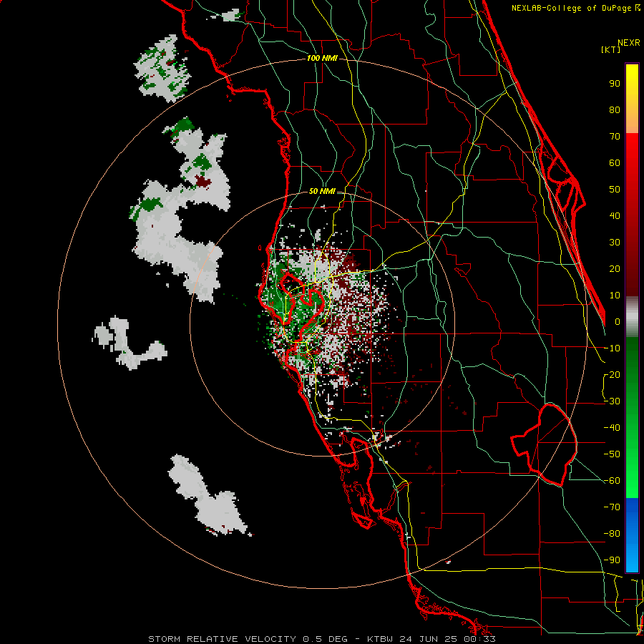Click the positive 60 scale value
The height and width of the screenshot is (644, 644).
(615, 162)
